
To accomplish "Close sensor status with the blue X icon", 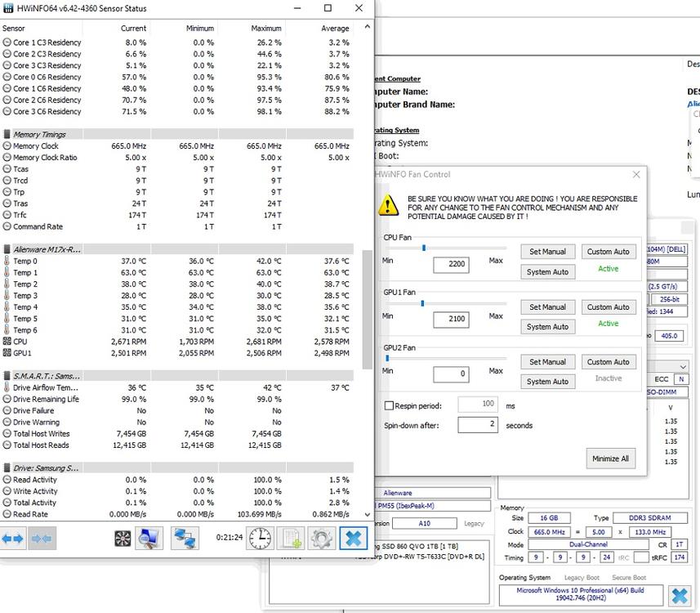I will (x=352, y=539).
